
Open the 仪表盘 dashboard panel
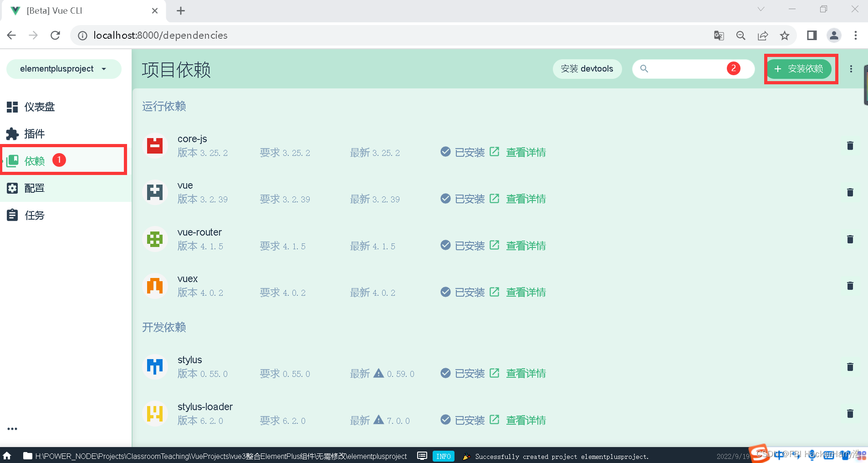[34, 107]
